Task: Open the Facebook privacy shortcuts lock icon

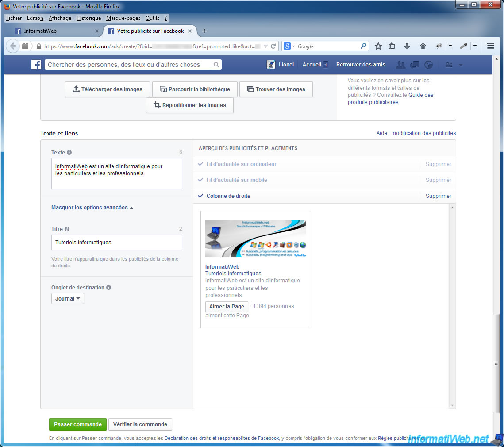Action: 449,65
